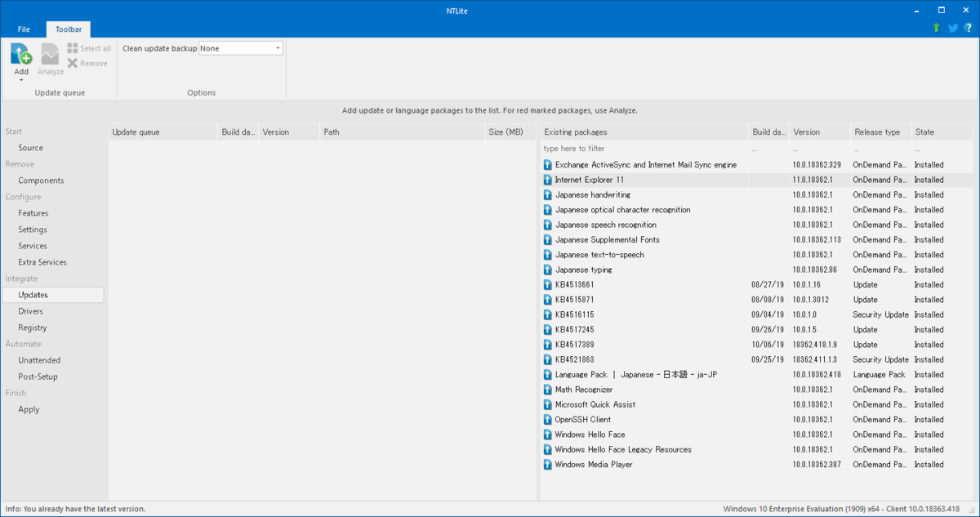Click the Twitter bird icon
Viewport: 980px width, 517px height.
click(x=953, y=28)
